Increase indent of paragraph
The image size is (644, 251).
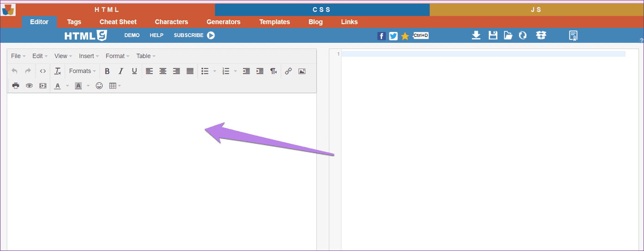(x=260, y=71)
